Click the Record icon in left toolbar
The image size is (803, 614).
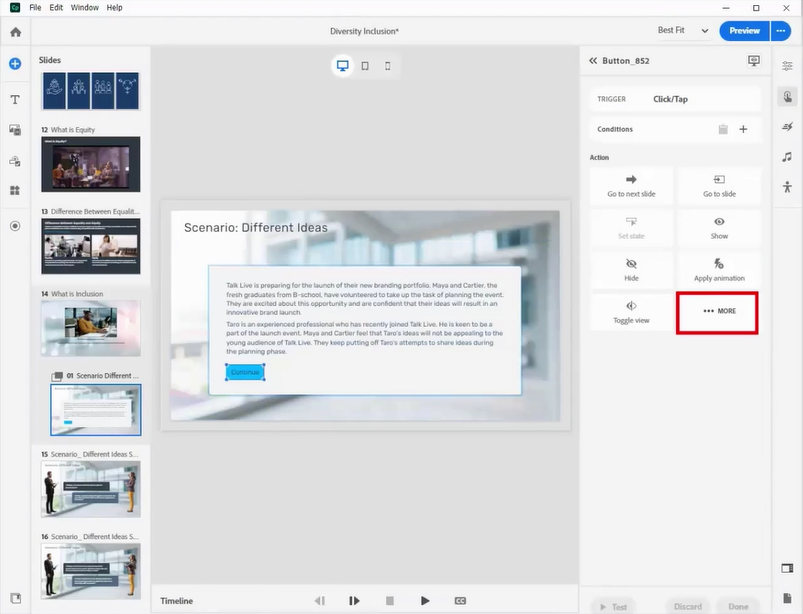[15, 226]
